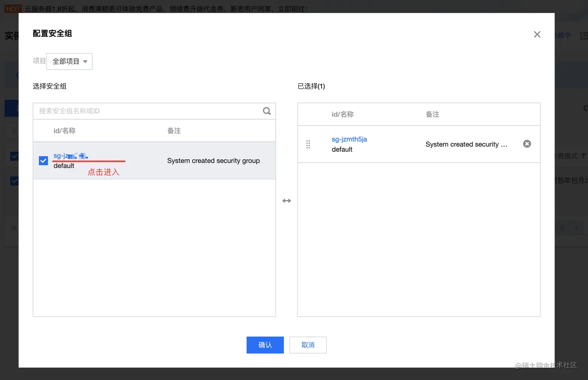Confirm with the 确认 button

pos(265,345)
